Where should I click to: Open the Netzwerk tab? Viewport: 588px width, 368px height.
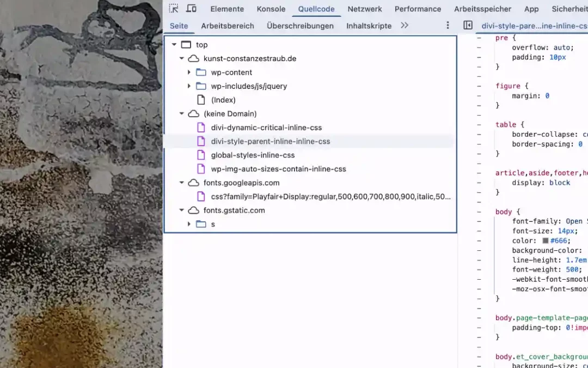tap(364, 9)
